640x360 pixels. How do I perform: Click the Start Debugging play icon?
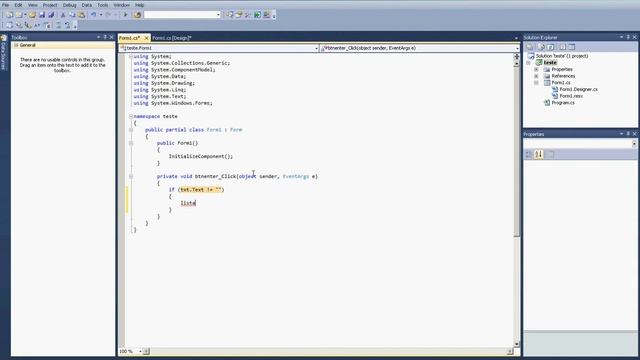pos(125,15)
